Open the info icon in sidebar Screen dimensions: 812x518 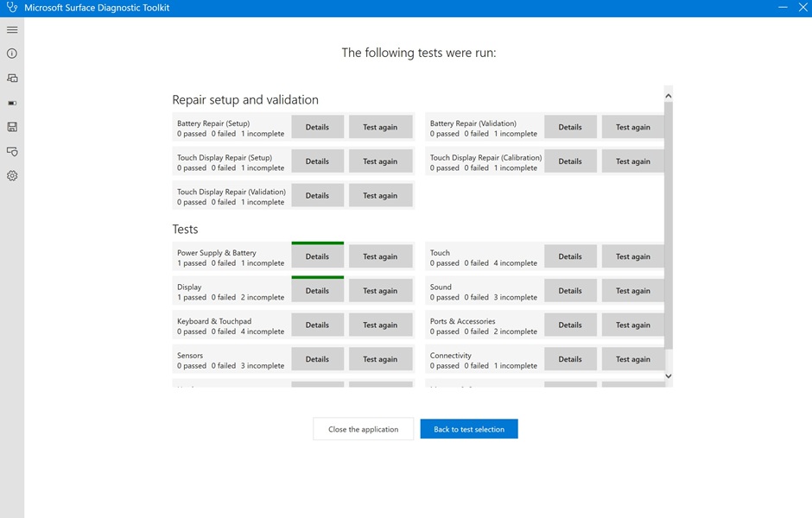click(12, 54)
